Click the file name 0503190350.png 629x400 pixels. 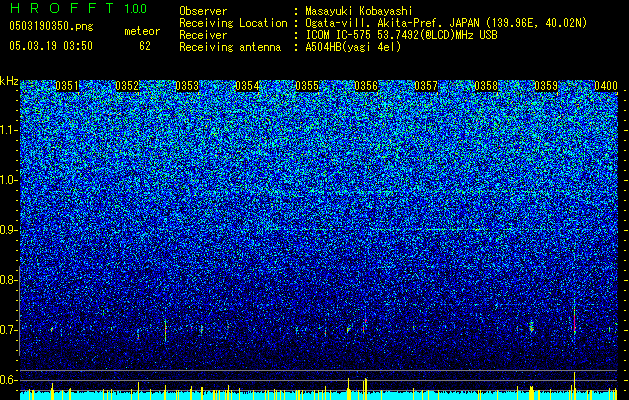51,26
